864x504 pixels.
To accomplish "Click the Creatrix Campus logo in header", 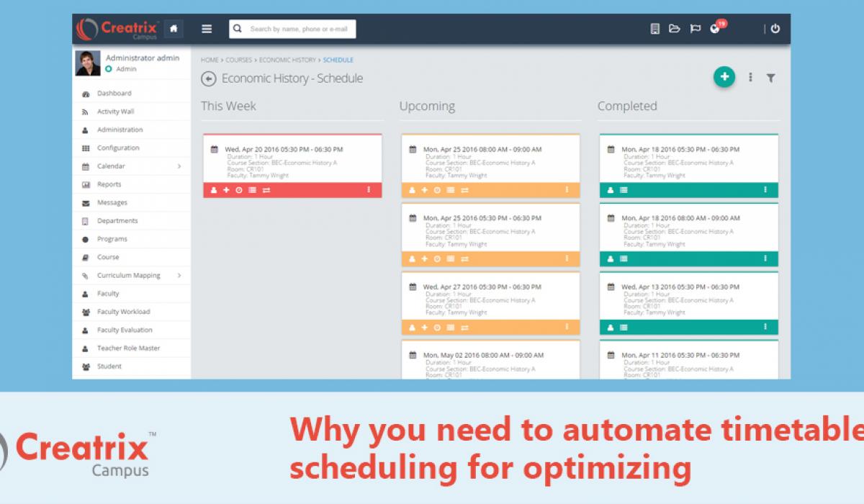I will coord(117,29).
